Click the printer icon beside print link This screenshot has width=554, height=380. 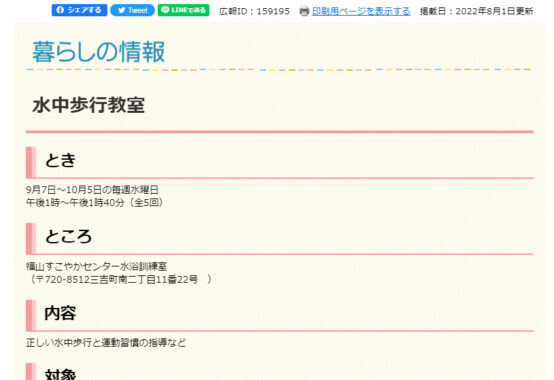tap(304, 12)
